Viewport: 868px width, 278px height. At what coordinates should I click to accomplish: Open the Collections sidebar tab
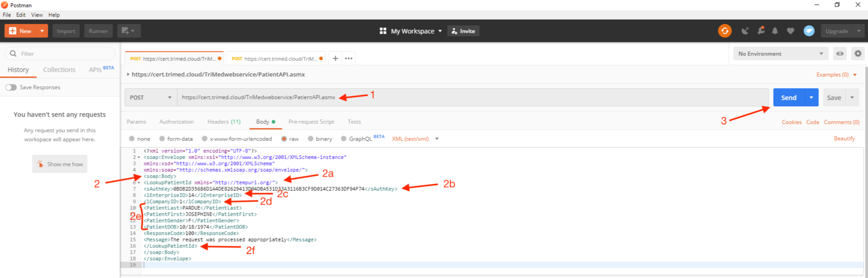[59, 70]
